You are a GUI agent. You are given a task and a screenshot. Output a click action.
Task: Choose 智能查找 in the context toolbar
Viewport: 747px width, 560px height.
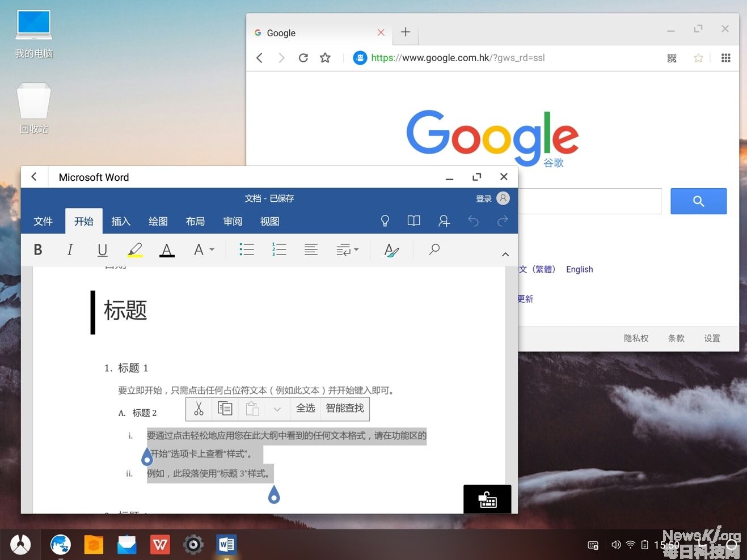tap(345, 408)
